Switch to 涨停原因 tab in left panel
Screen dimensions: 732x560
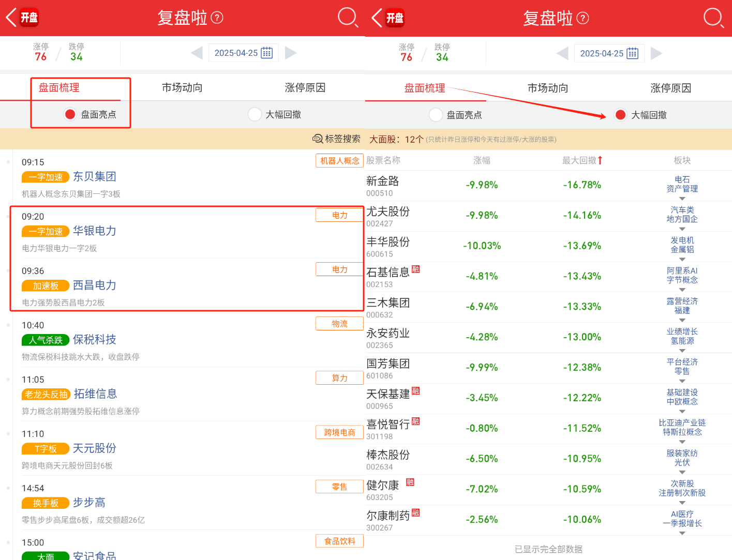point(305,87)
